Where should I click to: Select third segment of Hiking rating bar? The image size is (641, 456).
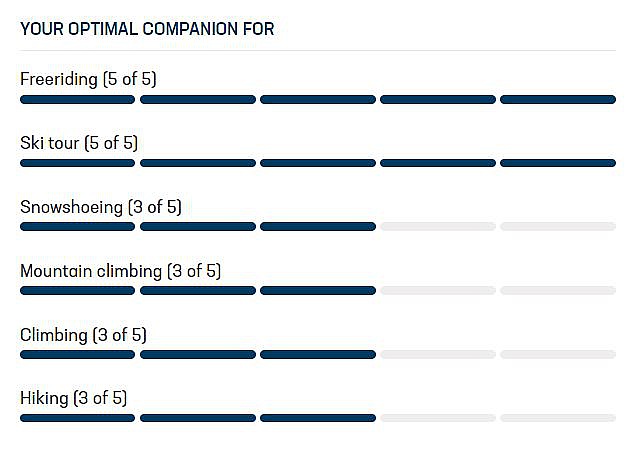317,418
